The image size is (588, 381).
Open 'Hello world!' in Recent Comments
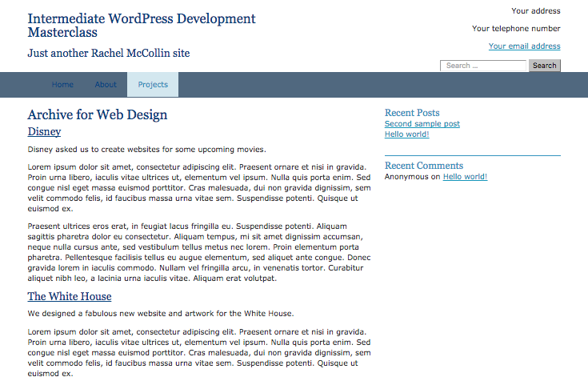tap(465, 177)
